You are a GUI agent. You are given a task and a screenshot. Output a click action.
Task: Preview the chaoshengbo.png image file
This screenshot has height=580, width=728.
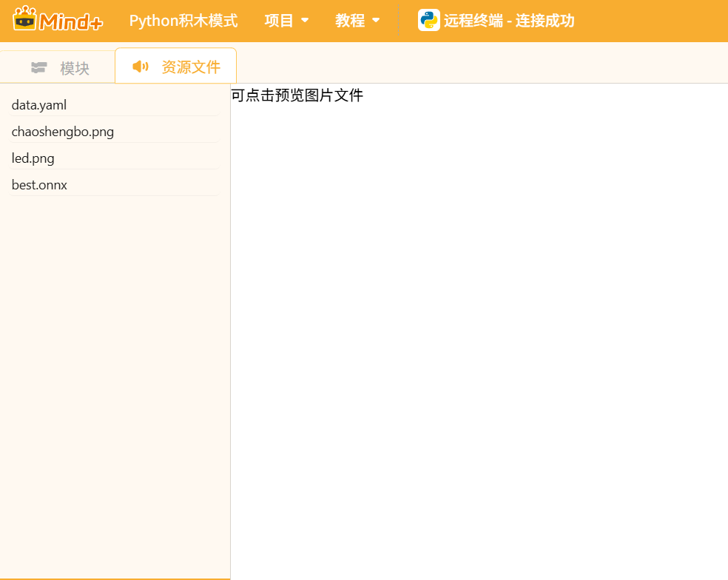coord(63,132)
